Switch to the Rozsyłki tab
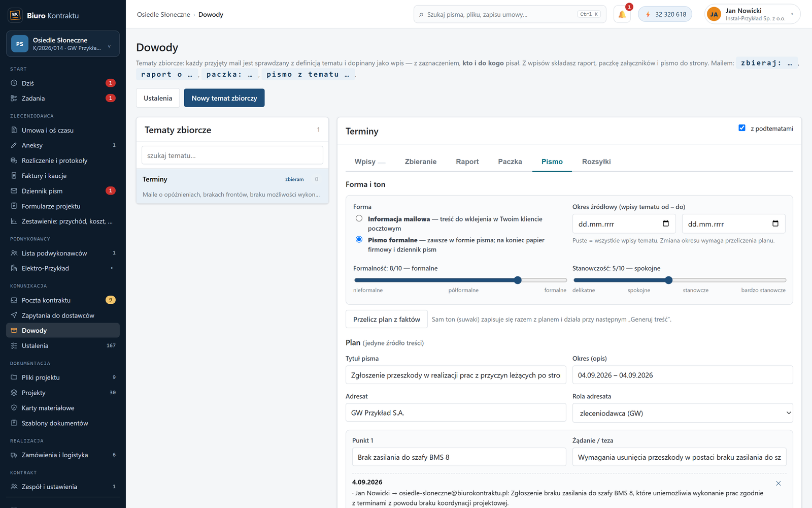 pos(596,162)
